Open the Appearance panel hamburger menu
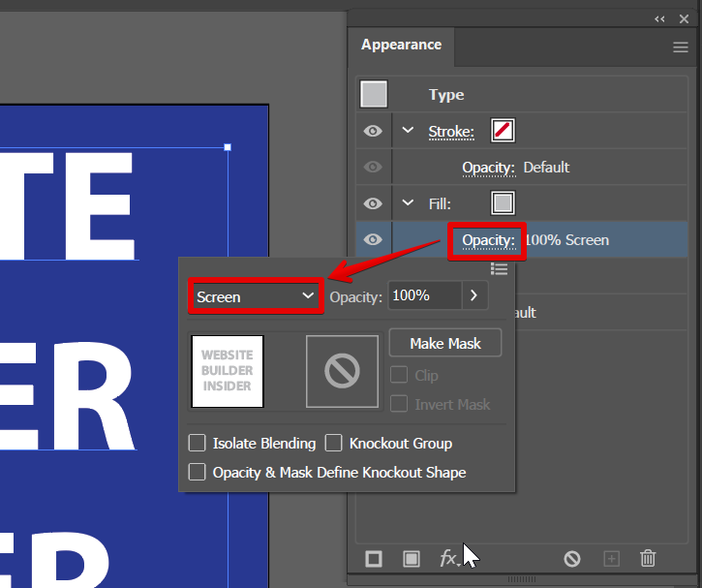Screen dimensions: 702x588 pos(681,46)
